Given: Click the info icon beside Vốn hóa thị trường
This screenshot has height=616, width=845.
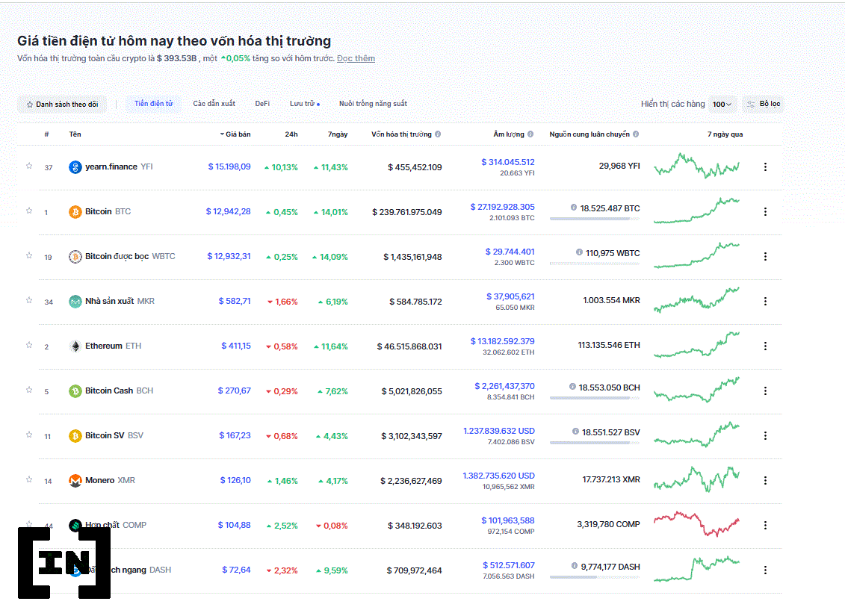Looking at the screenshot, I should 438,134.
